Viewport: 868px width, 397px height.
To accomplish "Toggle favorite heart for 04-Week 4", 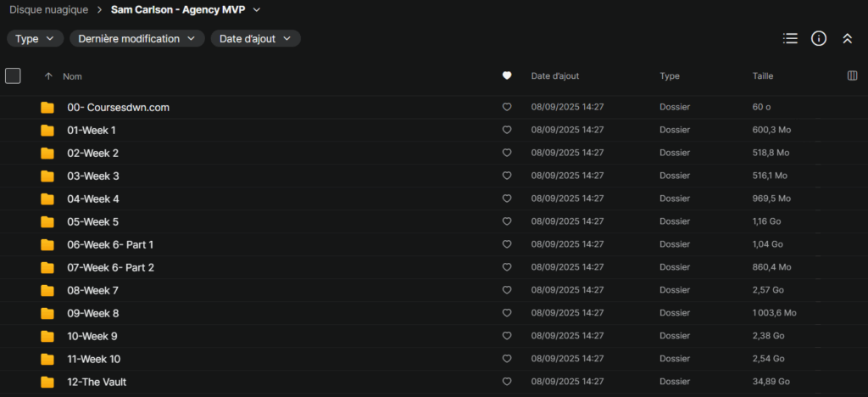I will 507,198.
